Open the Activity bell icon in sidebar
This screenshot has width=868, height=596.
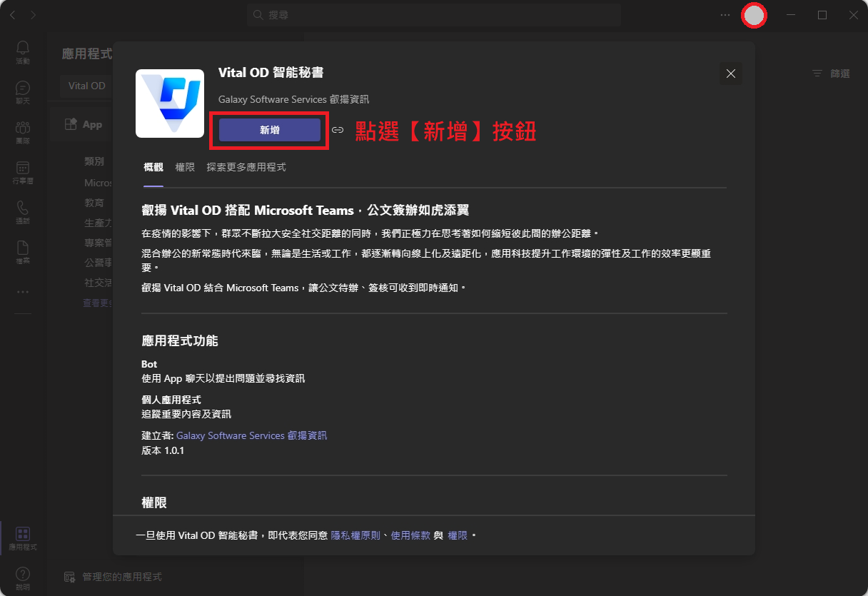[x=23, y=51]
